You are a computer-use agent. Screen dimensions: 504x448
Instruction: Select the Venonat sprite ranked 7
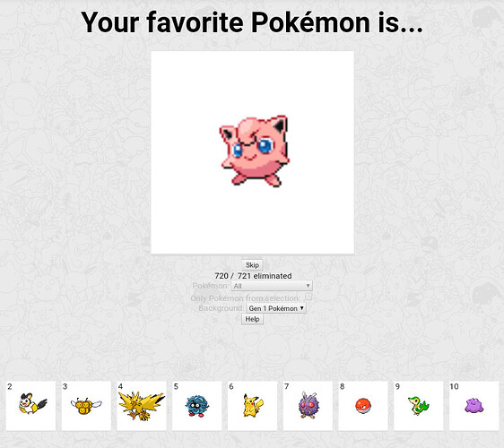(308, 405)
